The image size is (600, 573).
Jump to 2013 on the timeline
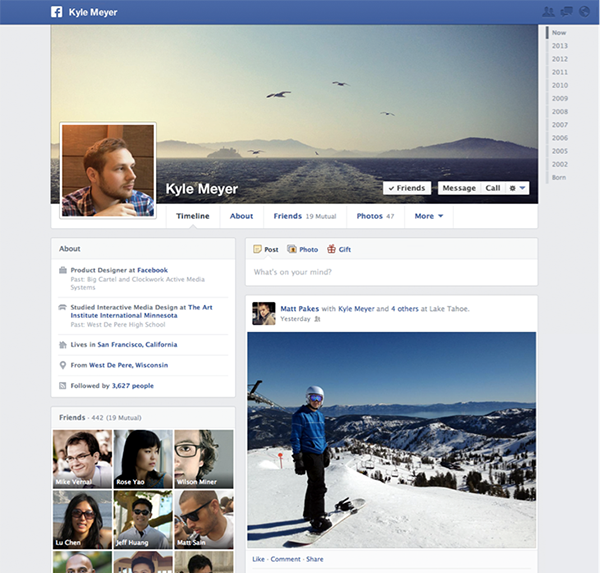[559, 46]
